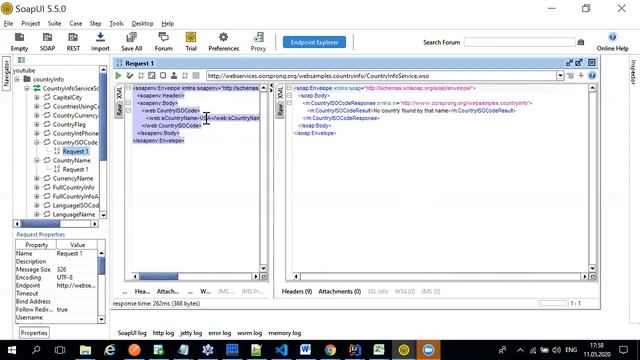Open the Forum toolbar icon
The width and height of the screenshot is (640, 360).
(163, 42)
